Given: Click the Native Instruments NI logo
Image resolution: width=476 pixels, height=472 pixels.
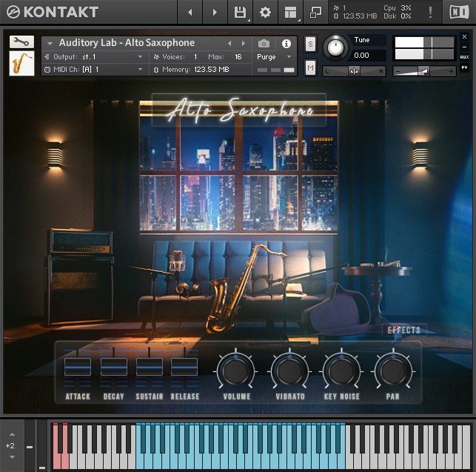Looking at the screenshot, I should pyautogui.click(x=459, y=12).
